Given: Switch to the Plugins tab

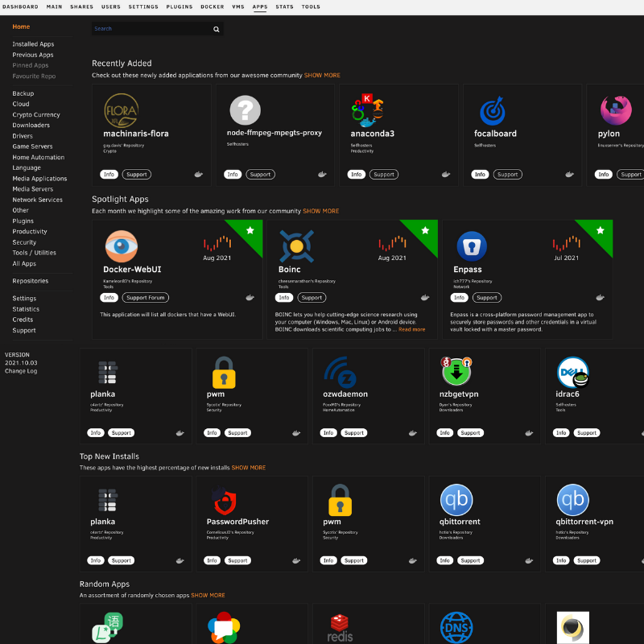Looking at the screenshot, I should click(x=180, y=6).
